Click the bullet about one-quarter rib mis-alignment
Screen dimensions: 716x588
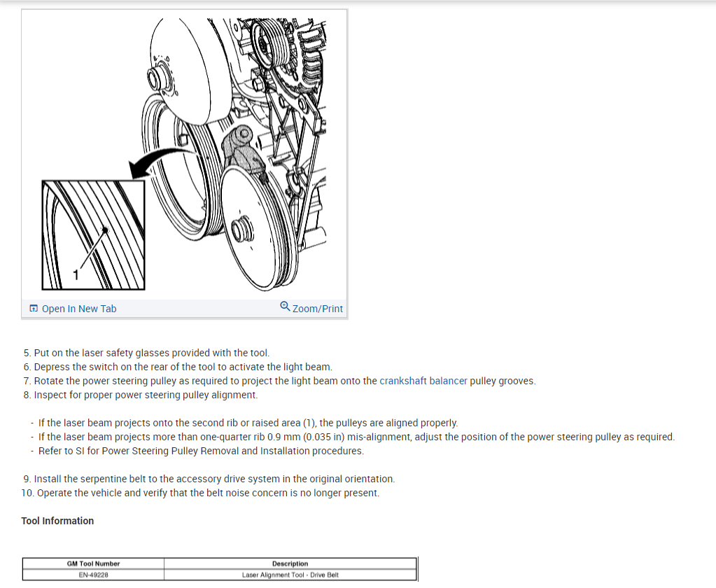[357, 437]
